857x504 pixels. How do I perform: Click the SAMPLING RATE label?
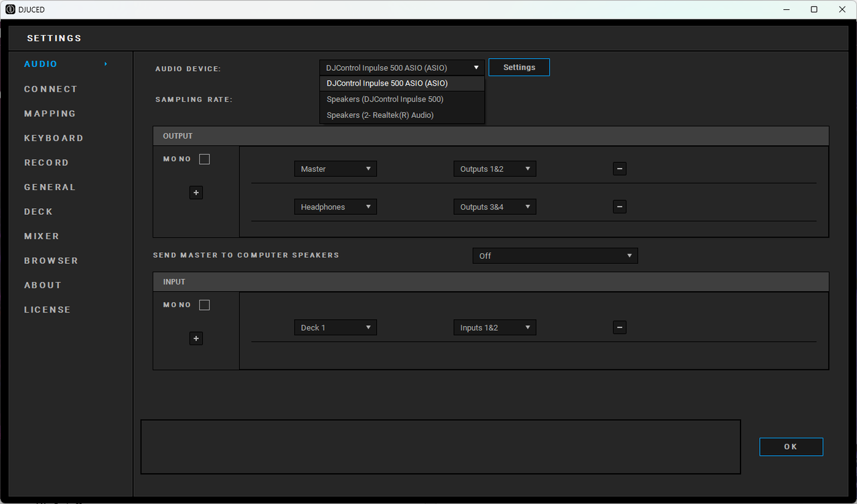tap(193, 100)
